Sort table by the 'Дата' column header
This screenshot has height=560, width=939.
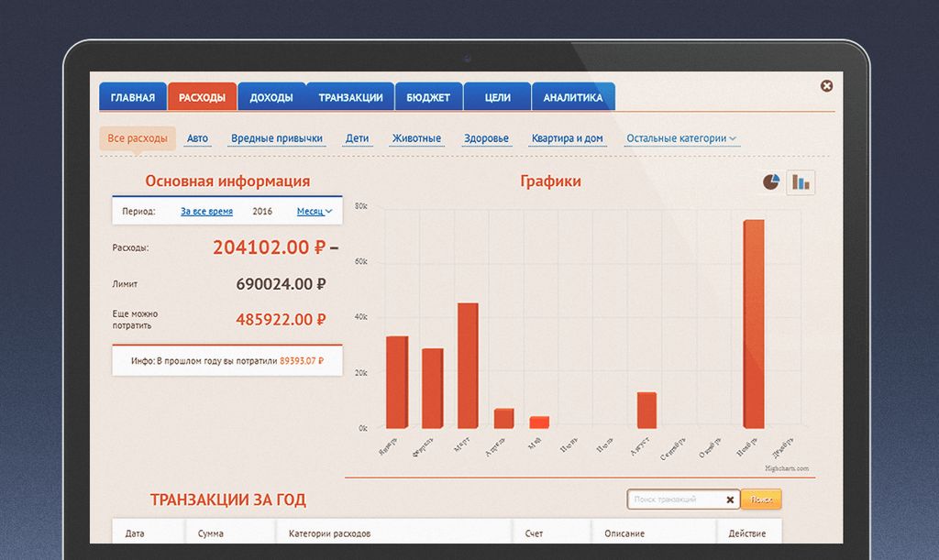click(x=135, y=533)
